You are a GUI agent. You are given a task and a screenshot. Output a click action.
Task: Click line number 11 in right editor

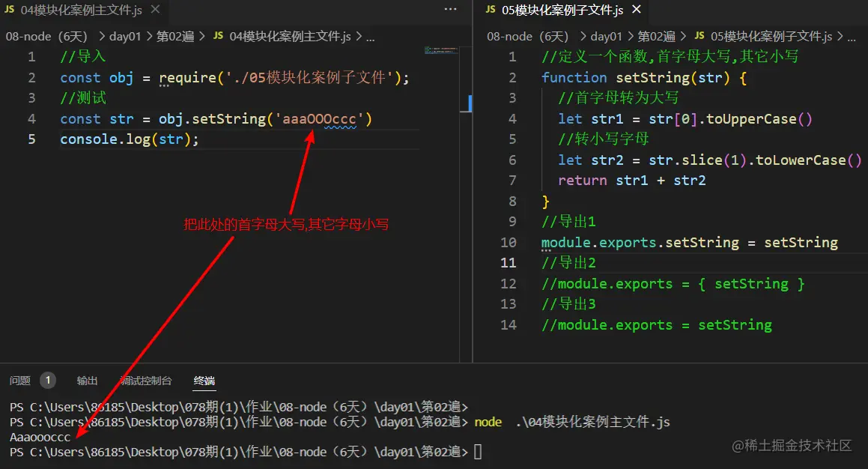pos(509,263)
